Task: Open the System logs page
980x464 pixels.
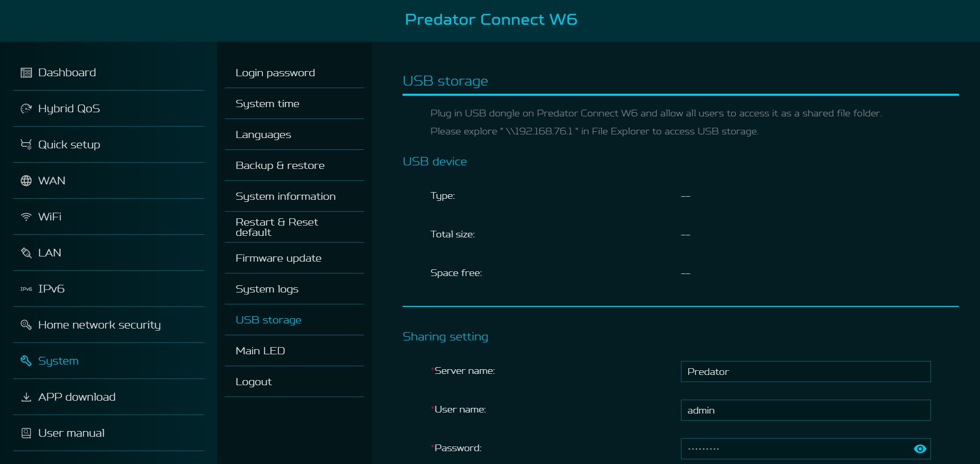Action: pyautogui.click(x=267, y=289)
